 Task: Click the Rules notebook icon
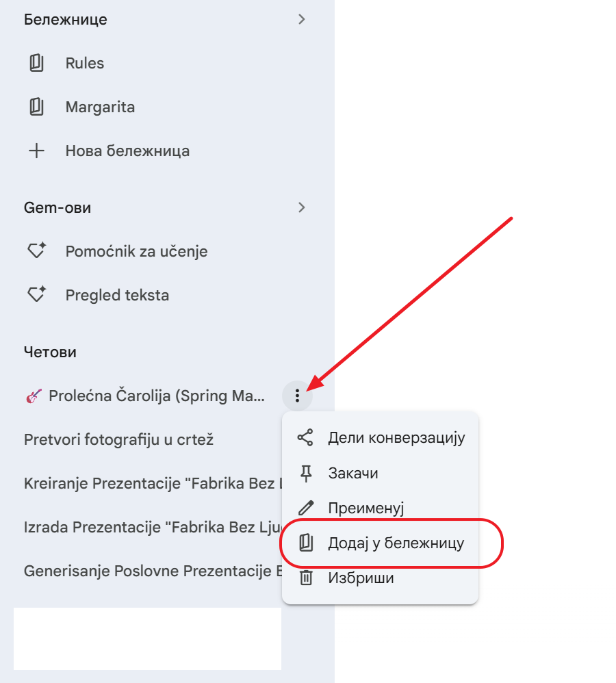(36, 64)
